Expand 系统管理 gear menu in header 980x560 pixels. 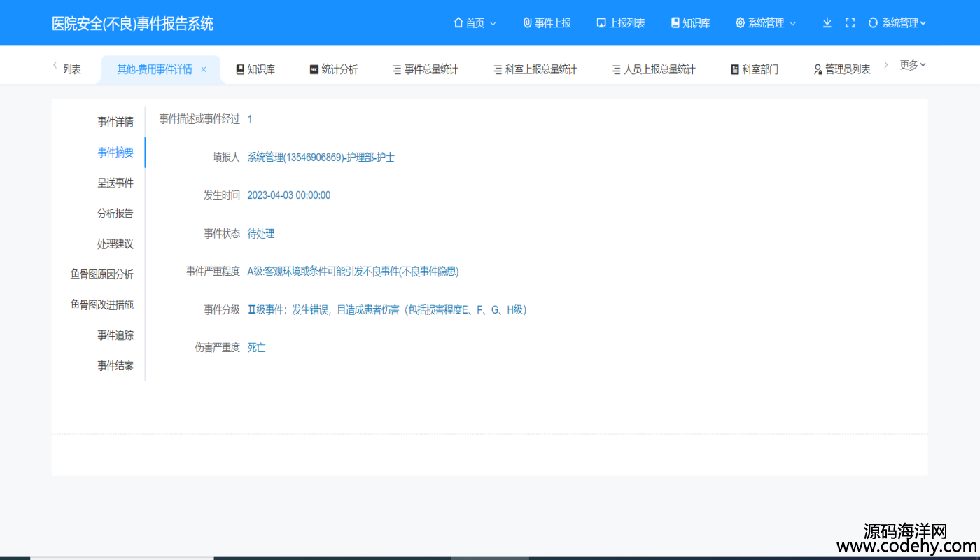[x=766, y=23]
